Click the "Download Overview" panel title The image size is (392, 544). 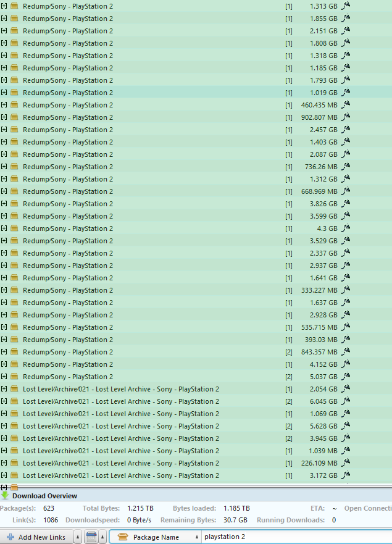tap(44, 496)
